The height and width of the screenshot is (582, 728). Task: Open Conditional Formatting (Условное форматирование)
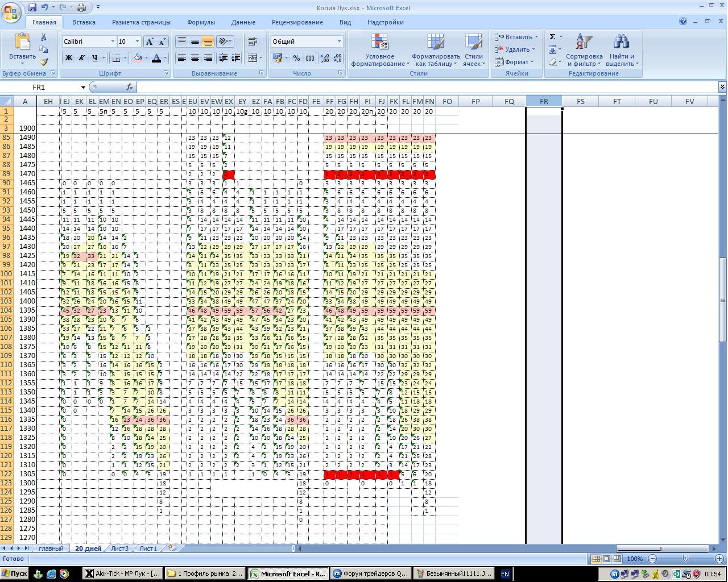point(379,50)
